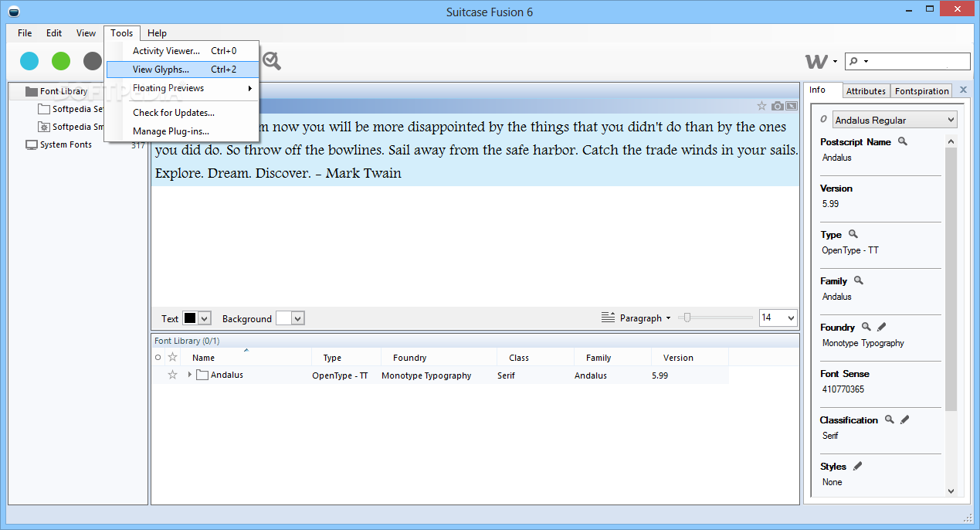This screenshot has width=980, height=530.
Task: Open the Edit menu
Action: click(x=54, y=33)
